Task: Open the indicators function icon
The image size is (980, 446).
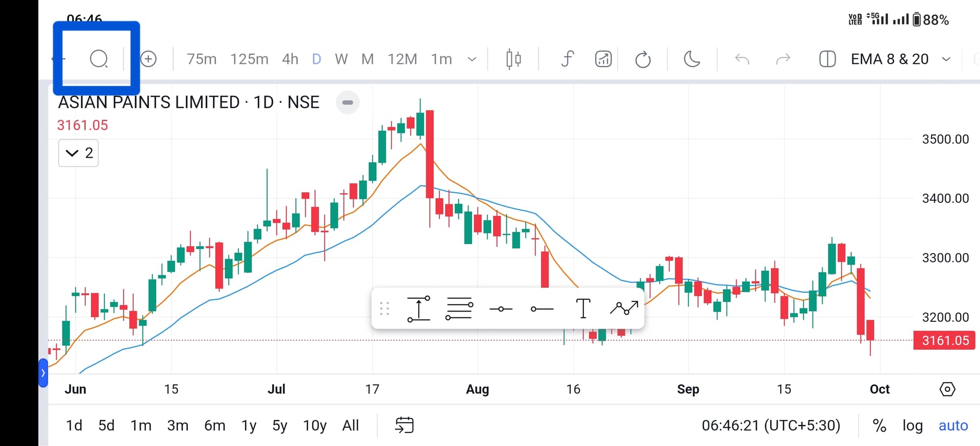Action: 567,59
